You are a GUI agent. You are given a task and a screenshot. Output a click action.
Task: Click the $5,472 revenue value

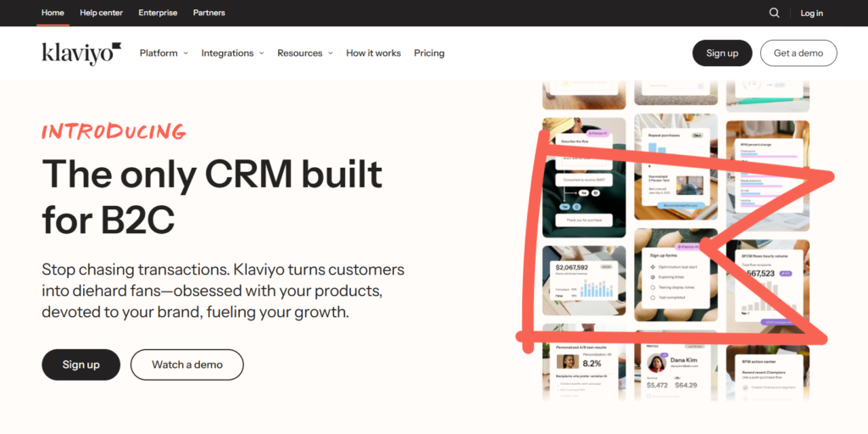(657, 386)
